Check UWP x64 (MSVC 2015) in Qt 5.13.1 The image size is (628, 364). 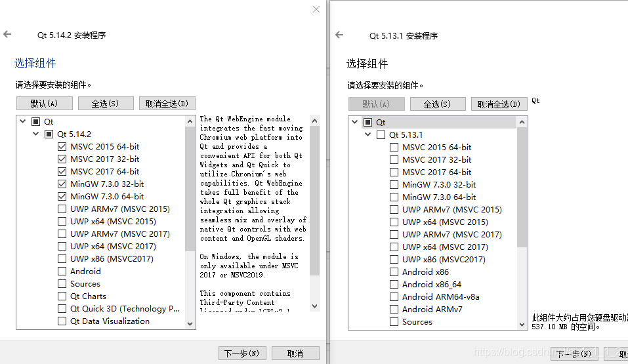pyautogui.click(x=394, y=222)
